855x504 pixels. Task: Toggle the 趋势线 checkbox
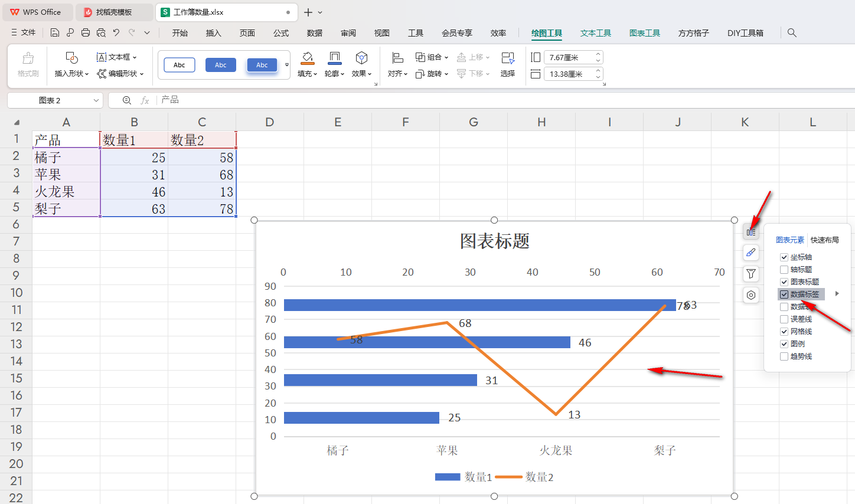(784, 356)
